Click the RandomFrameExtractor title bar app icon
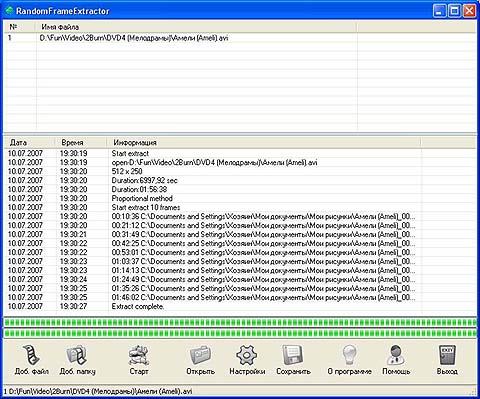The width and height of the screenshot is (480, 399). point(9,11)
